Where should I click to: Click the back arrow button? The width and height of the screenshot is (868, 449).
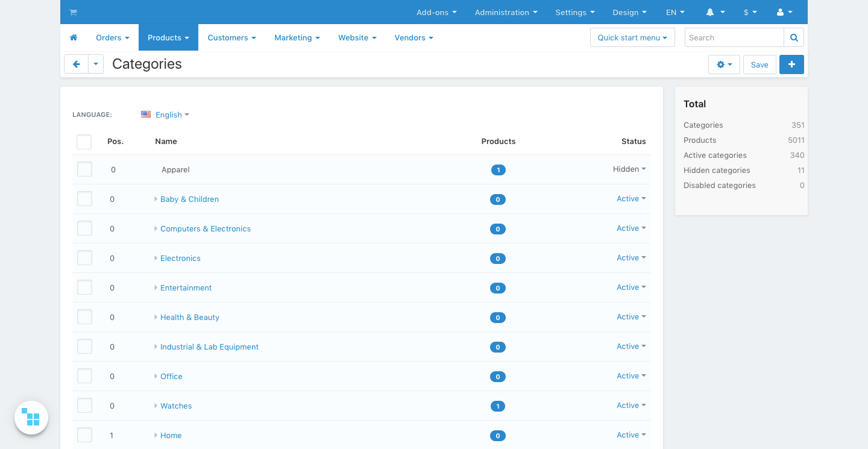coord(77,64)
